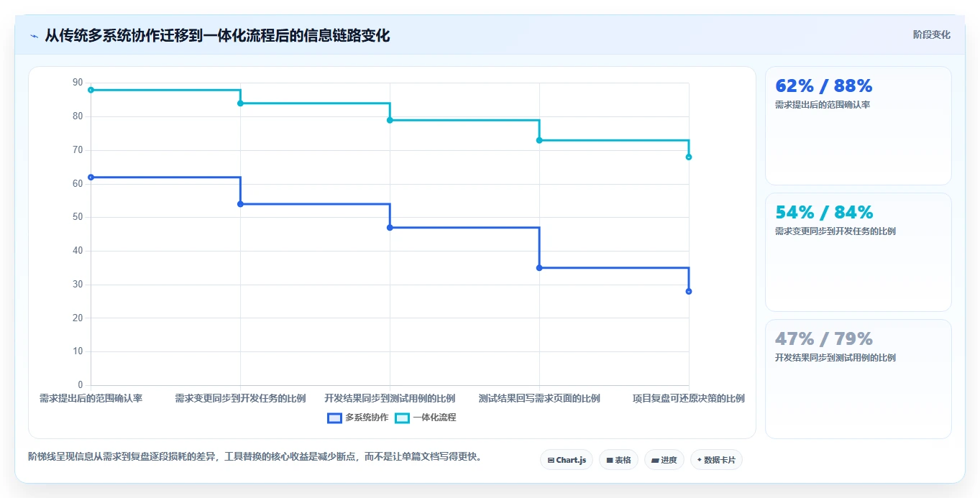Click the teal data point at 88
This screenshot has width=980, height=498.
(91, 90)
